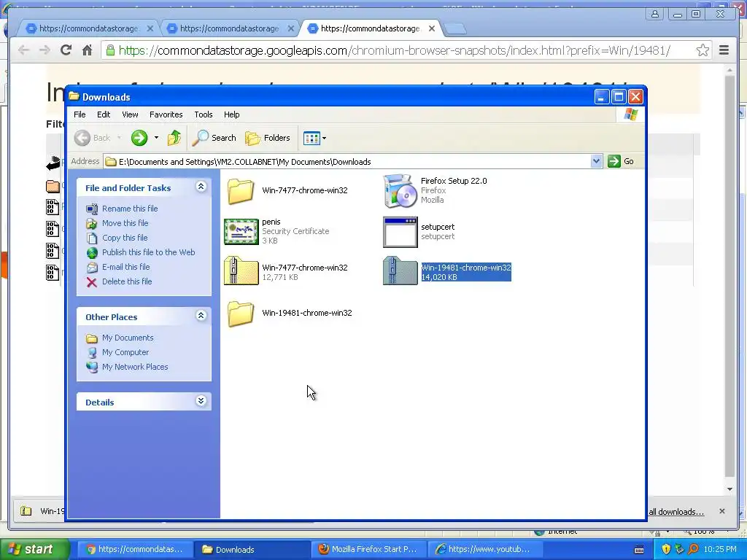
Task: Close the first Chrome tab
Action: coord(150,28)
